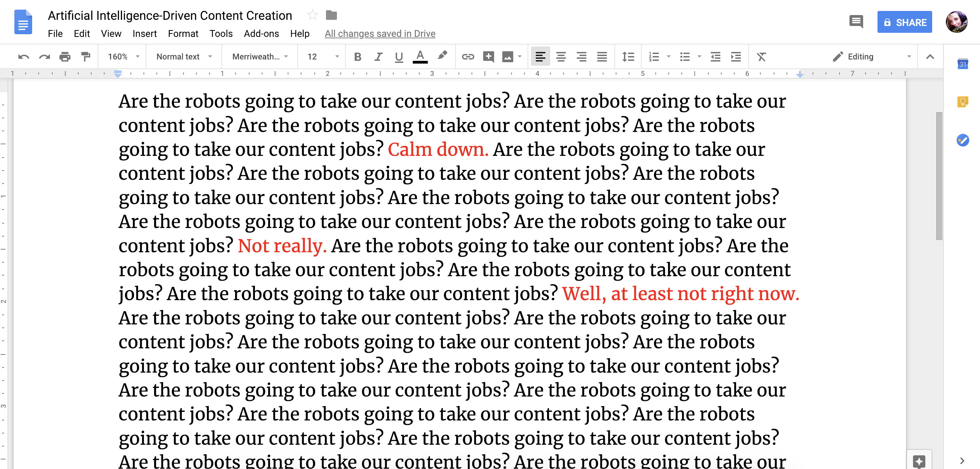This screenshot has height=469, width=980.
Task: Toggle bold formatting
Action: 358,57
